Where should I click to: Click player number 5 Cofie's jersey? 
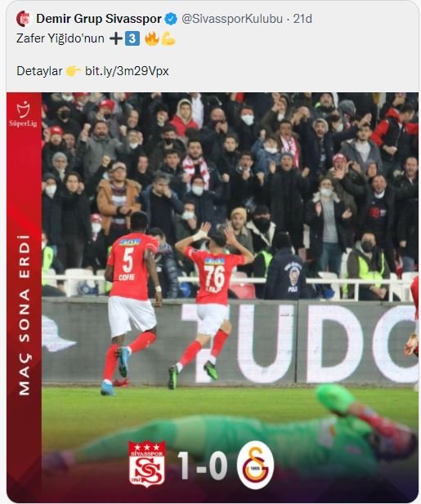132,265
